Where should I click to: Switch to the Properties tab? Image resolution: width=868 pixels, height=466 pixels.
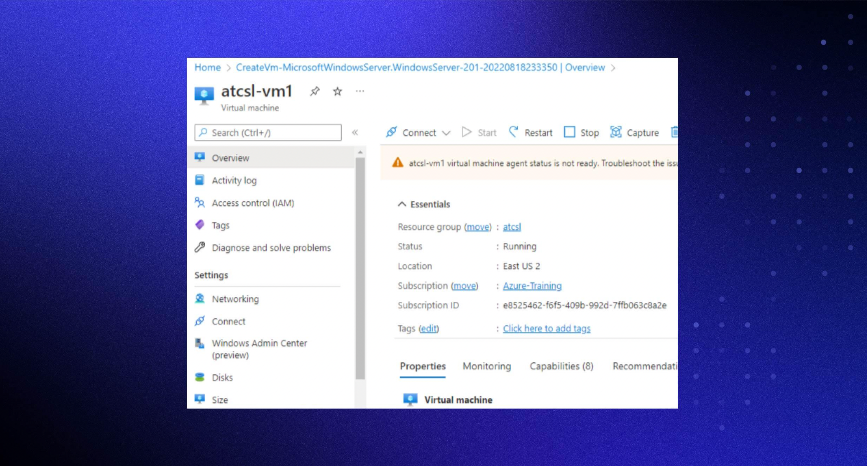pyautogui.click(x=423, y=366)
